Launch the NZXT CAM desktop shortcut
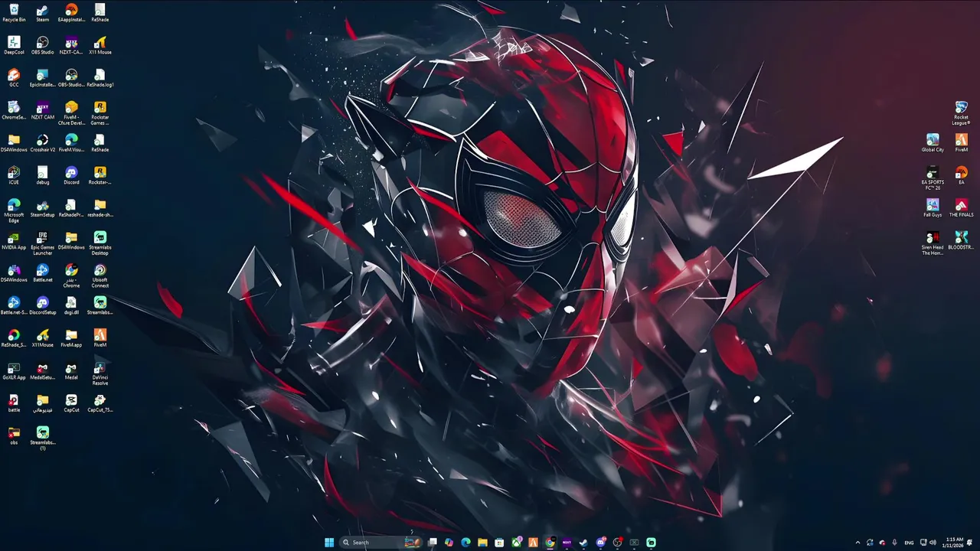 [x=42, y=111]
